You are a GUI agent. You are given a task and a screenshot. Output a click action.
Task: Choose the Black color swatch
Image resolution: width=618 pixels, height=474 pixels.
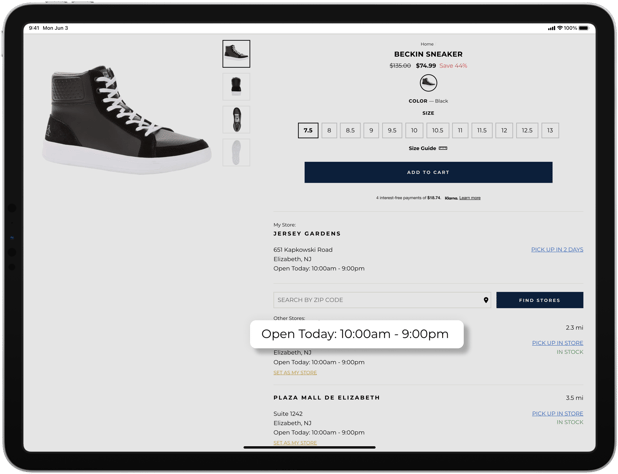pyautogui.click(x=428, y=83)
